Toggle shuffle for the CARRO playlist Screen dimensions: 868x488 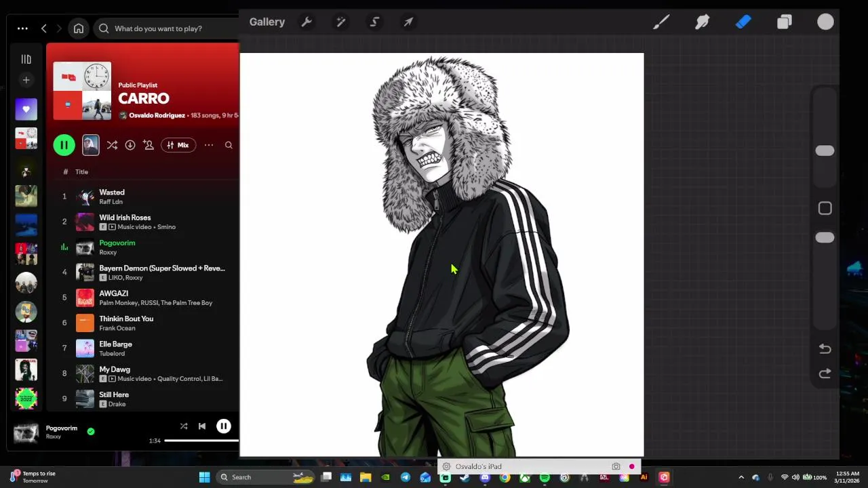pyautogui.click(x=112, y=145)
